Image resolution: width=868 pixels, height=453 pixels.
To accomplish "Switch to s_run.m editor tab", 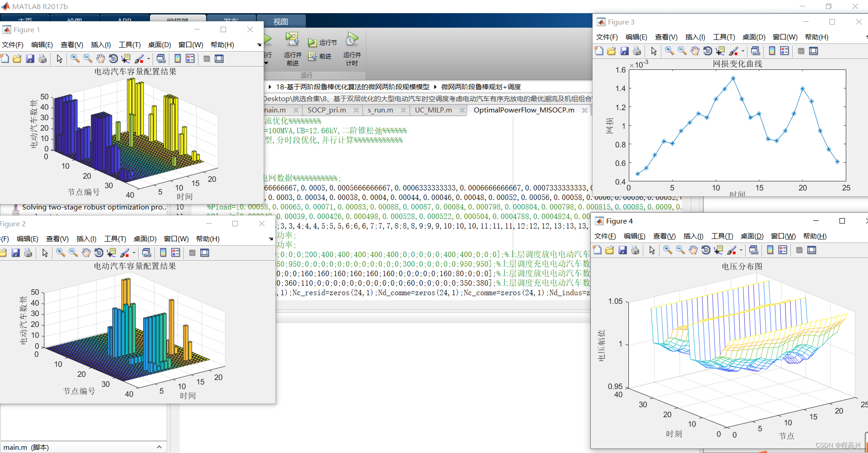I will [381, 110].
